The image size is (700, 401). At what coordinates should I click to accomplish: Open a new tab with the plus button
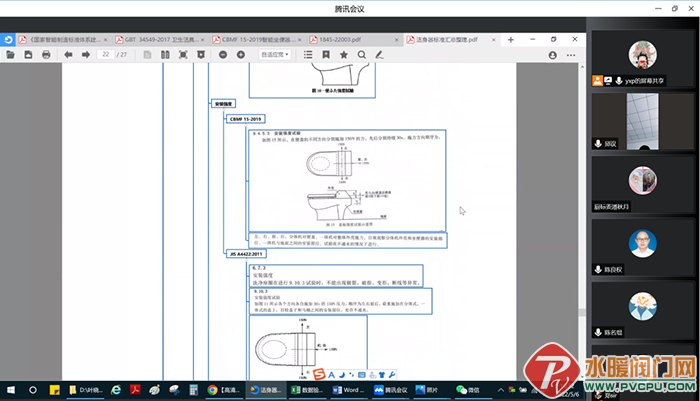tap(511, 40)
